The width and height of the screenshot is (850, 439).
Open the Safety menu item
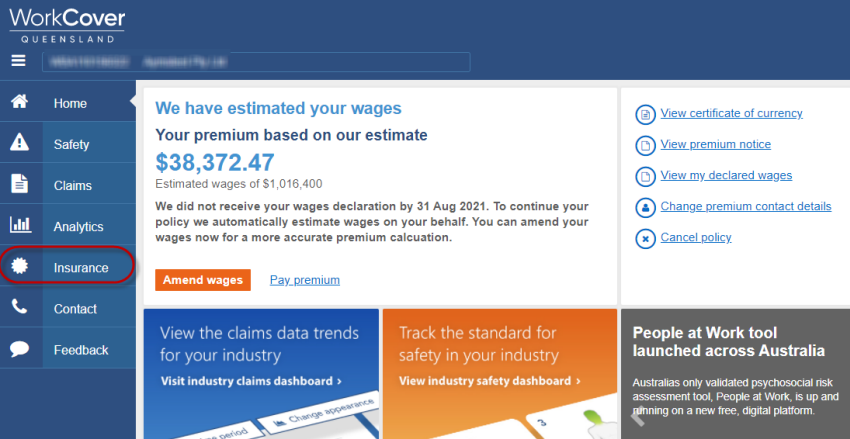point(68,144)
